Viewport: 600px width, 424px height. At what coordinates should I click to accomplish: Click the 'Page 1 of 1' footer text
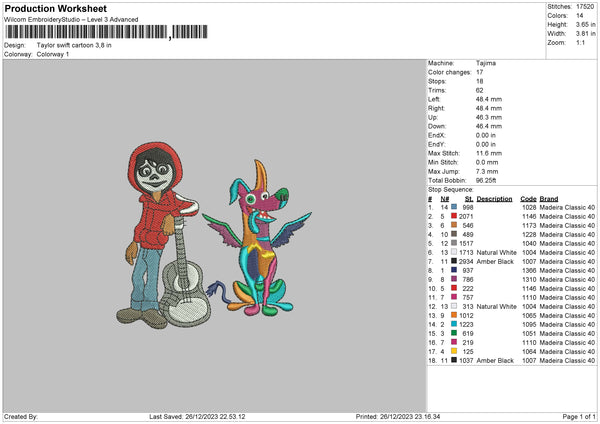(579, 417)
